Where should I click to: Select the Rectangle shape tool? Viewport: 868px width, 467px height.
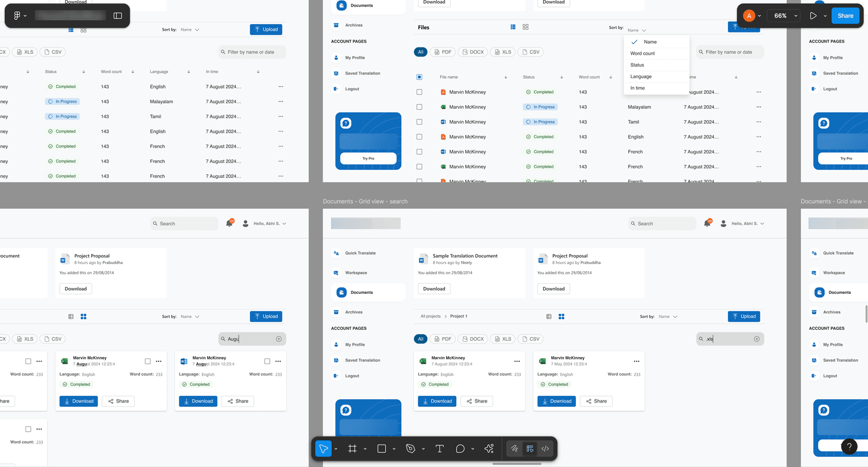(381, 449)
